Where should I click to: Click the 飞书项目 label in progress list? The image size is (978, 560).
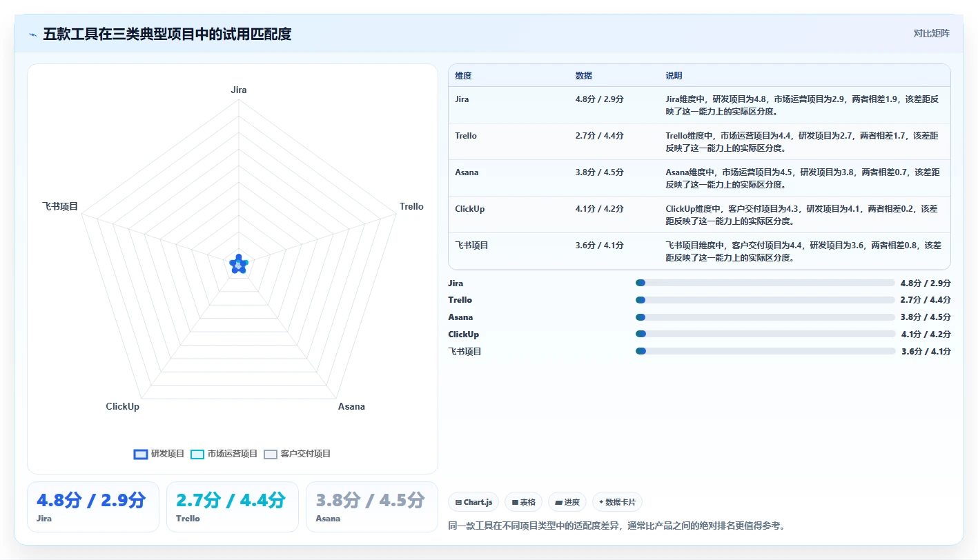click(465, 352)
